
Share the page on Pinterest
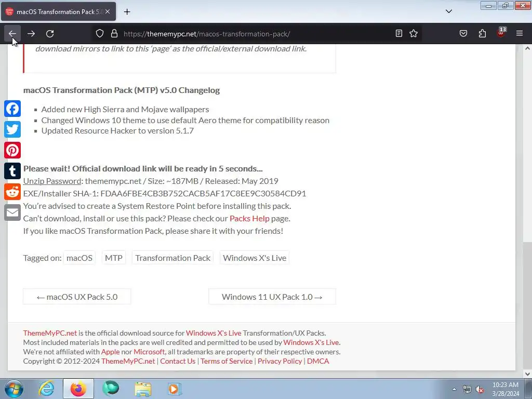[x=12, y=150]
